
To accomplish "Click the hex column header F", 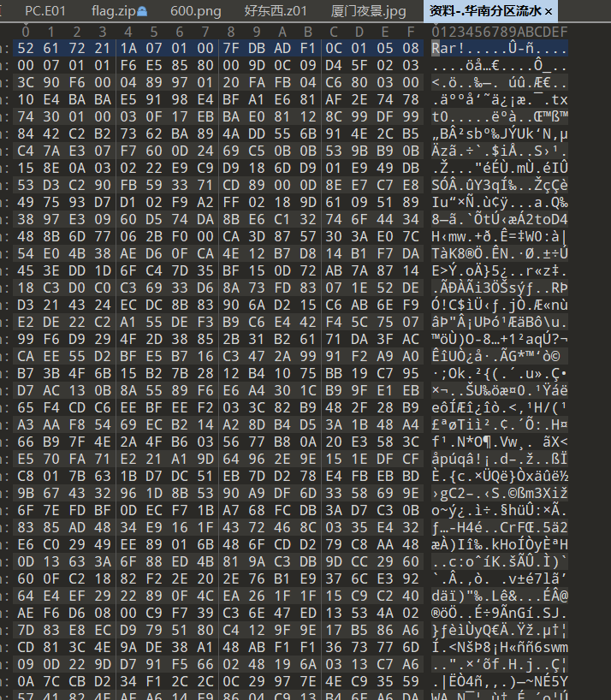I will coord(410,32).
